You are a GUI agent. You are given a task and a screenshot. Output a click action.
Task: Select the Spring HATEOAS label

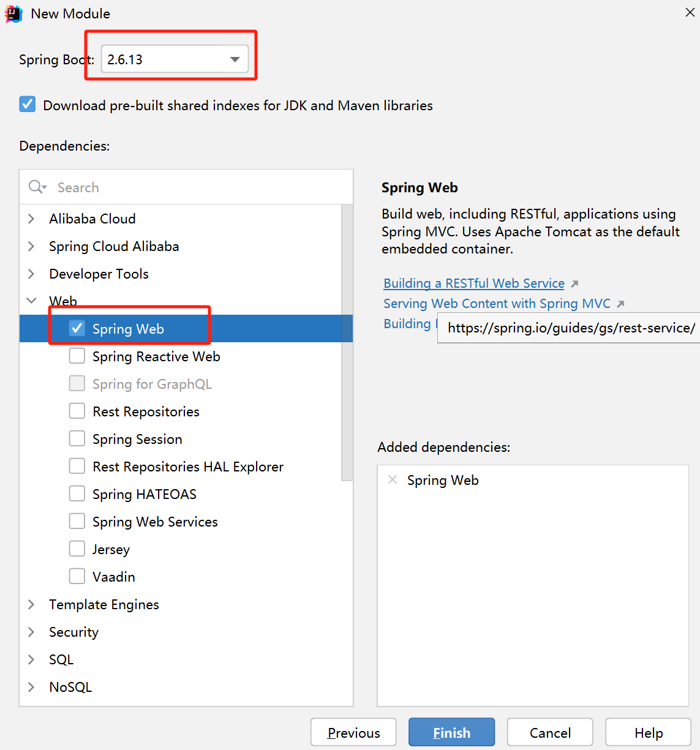click(x=145, y=494)
